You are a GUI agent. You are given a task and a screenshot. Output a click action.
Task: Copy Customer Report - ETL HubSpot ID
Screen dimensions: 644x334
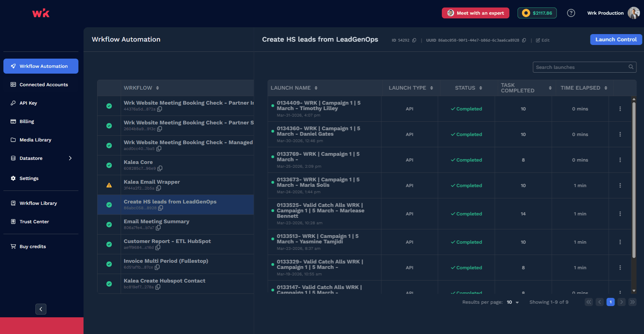(x=158, y=247)
